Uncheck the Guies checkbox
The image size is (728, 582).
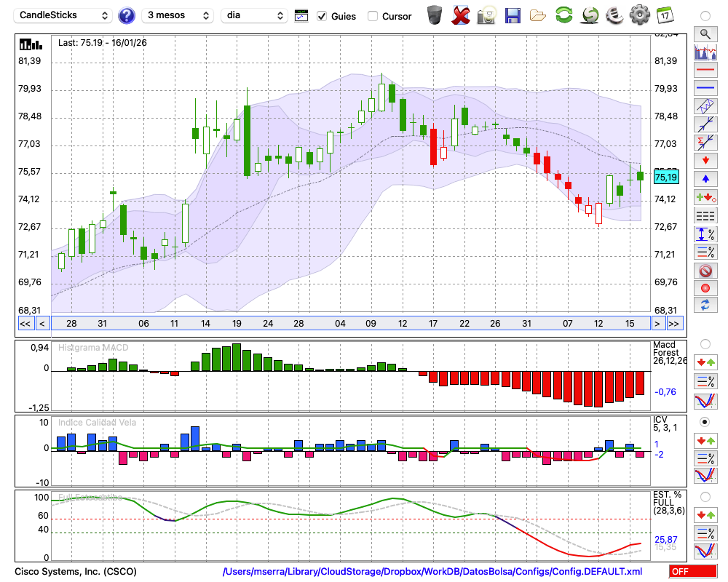click(322, 16)
